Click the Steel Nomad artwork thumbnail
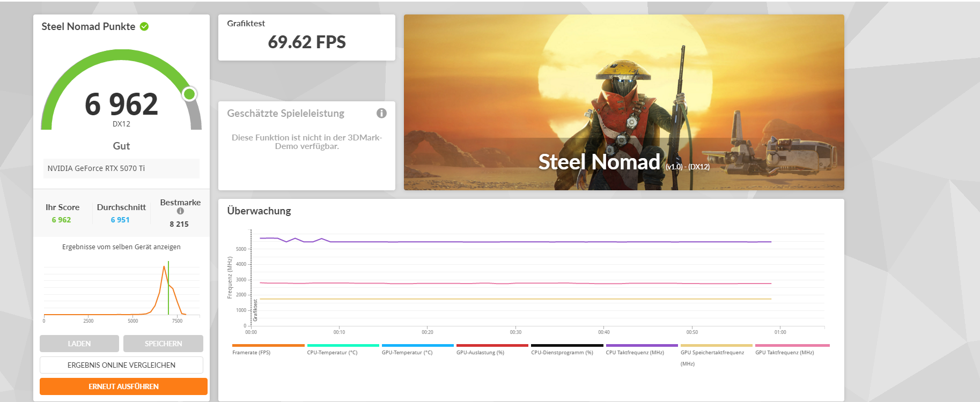The width and height of the screenshot is (980, 402). [624, 102]
